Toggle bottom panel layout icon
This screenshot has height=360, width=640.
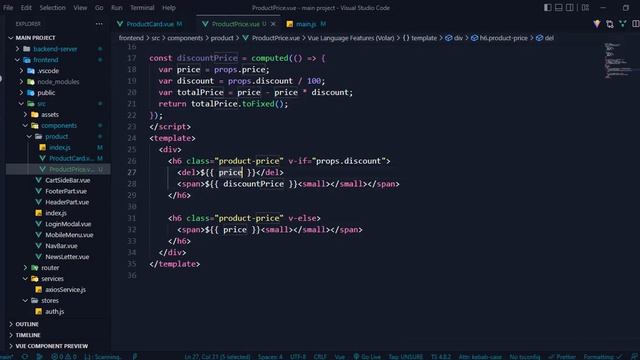[558, 8]
